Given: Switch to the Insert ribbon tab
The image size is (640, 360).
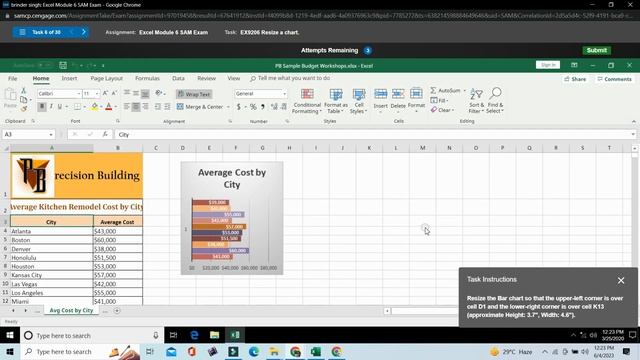Looking at the screenshot, I should click(x=69, y=78).
